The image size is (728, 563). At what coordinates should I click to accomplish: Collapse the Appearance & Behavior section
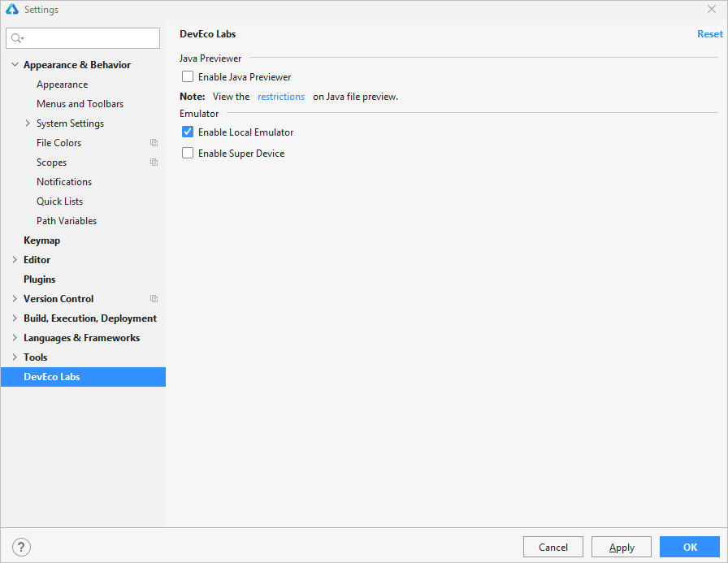[x=15, y=65]
